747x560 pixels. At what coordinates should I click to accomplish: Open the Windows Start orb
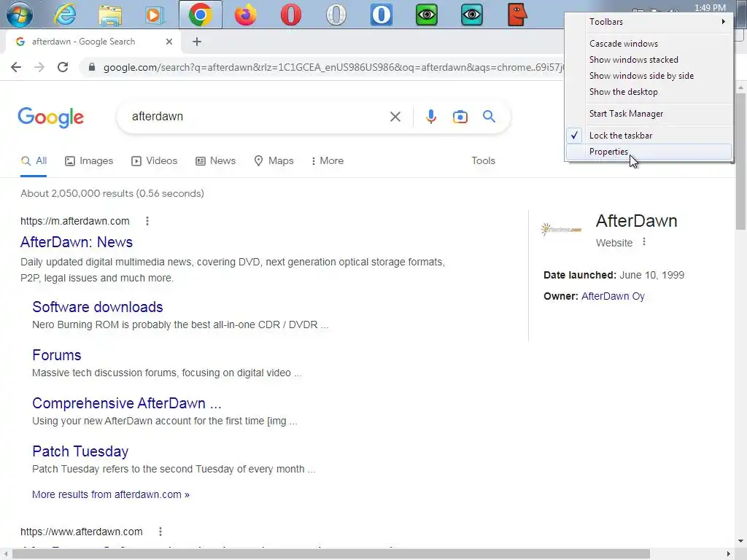(20, 15)
